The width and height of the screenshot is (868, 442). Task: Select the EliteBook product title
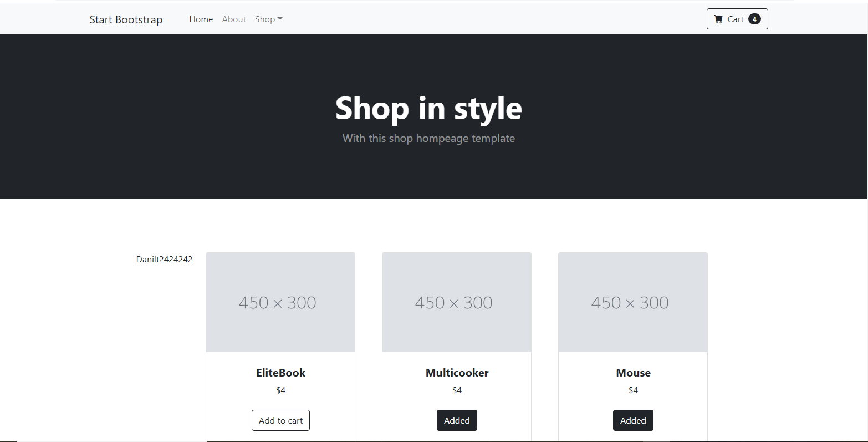(x=280, y=373)
